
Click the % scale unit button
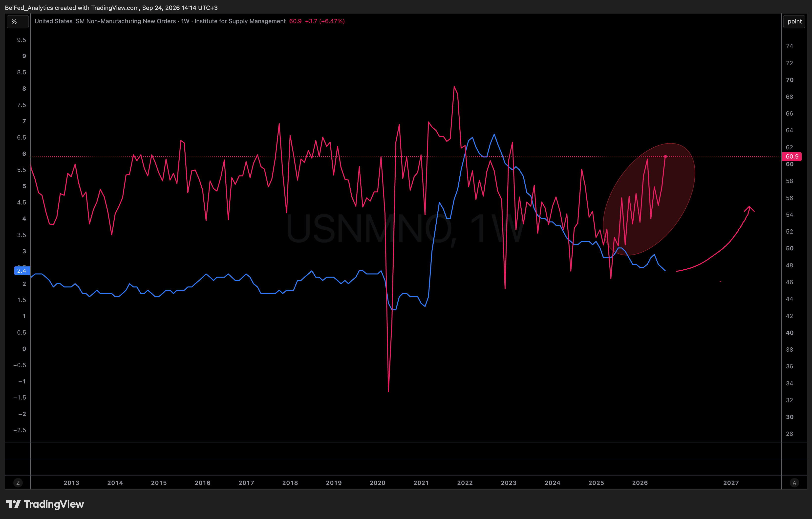(18, 21)
